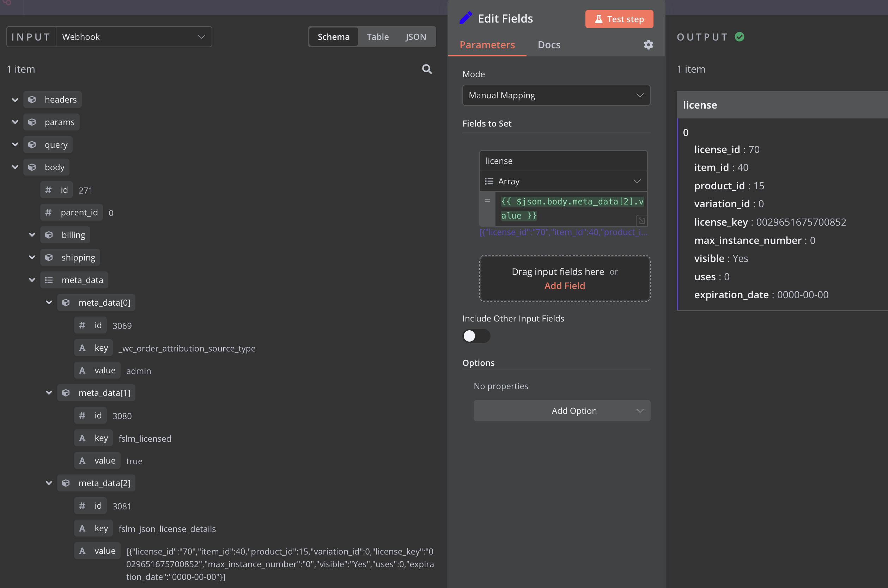Click the expression equals sign icon
Viewport: 888px width, 588px height.
tap(487, 201)
